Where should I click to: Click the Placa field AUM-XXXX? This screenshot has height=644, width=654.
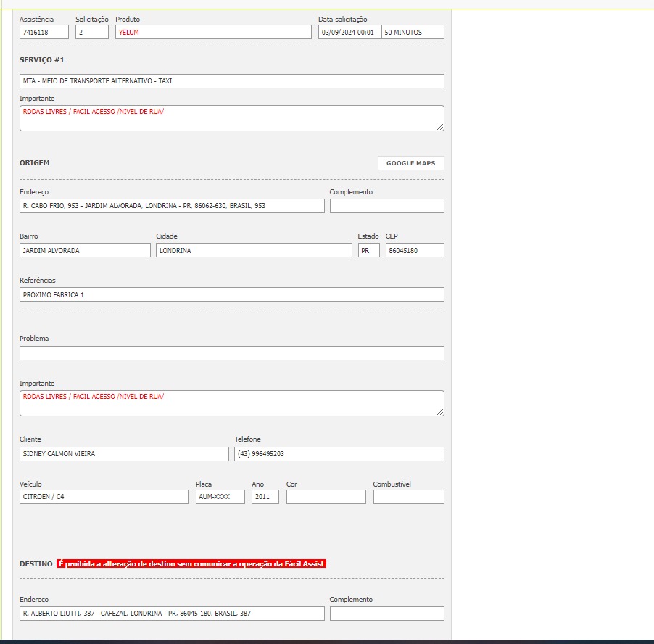coord(220,497)
